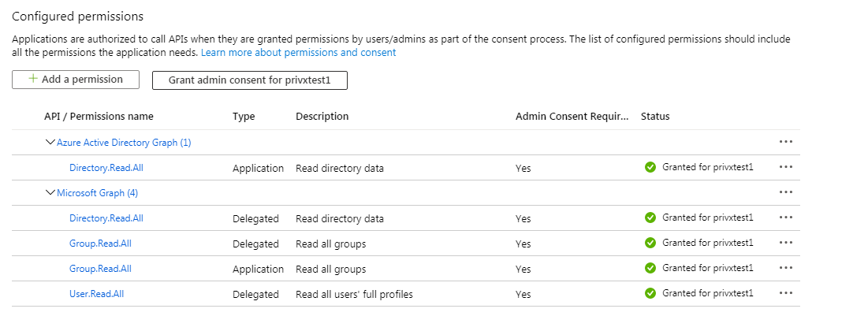868x331 pixels.
Task: Open Directory.Read.All under Microsoft Graph
Action: point(106,218)
